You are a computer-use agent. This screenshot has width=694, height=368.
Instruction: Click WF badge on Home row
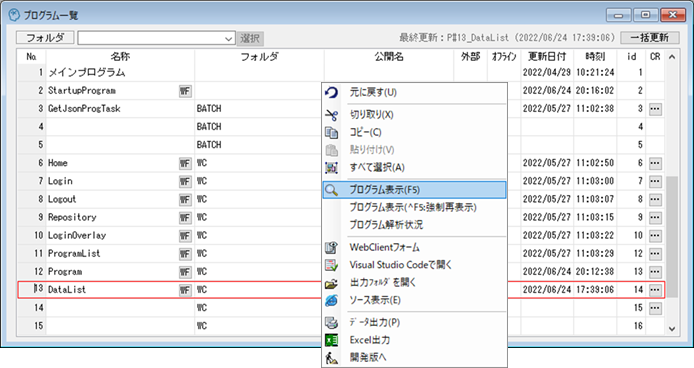click(185, 163)
